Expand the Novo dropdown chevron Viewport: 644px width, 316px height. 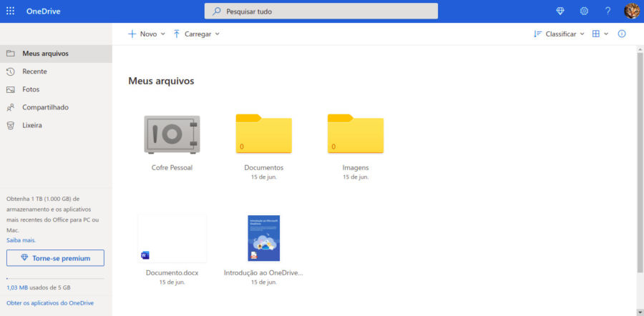click(162, 34)
